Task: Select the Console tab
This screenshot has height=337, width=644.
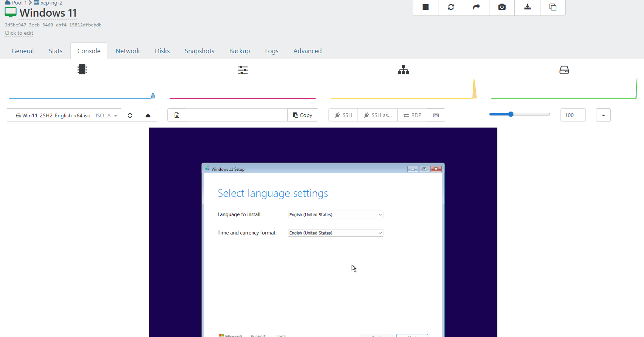Action: [x=89, y=51]
